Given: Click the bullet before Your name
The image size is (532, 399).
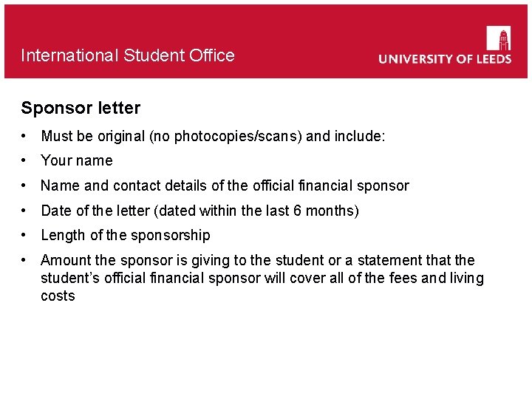Looking at the screenshot, I should [x=23, y=160].
